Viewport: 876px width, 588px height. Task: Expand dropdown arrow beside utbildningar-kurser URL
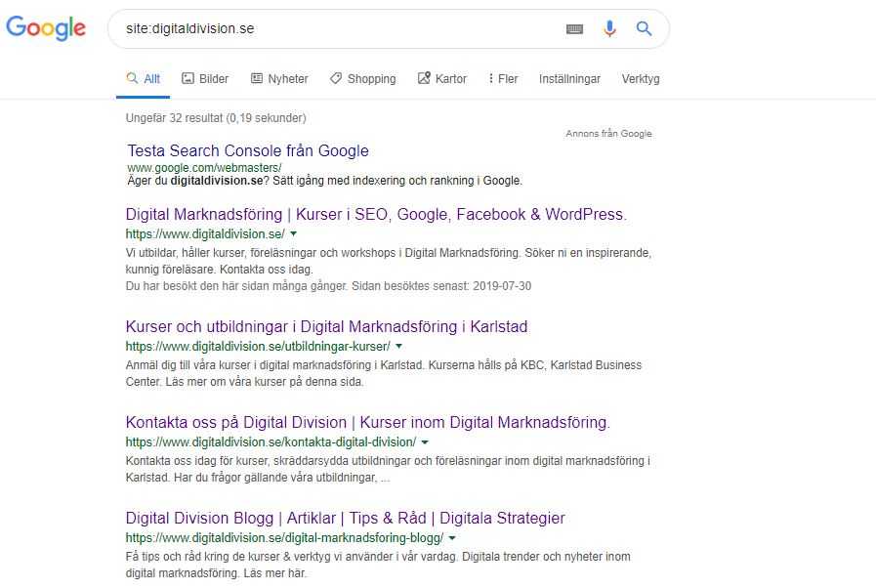click(x=398, y=347)
